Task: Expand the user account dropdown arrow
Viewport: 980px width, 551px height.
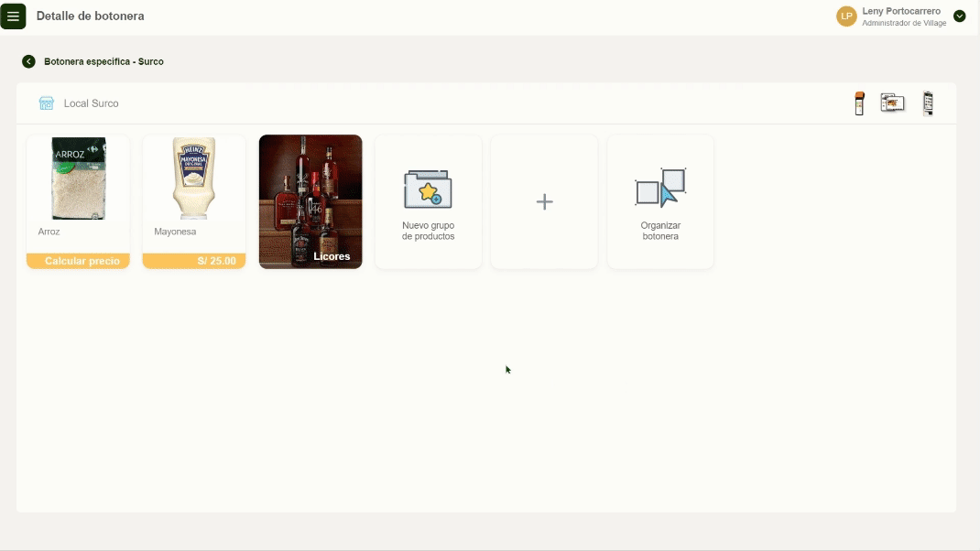Action: [x=959, y=16]
